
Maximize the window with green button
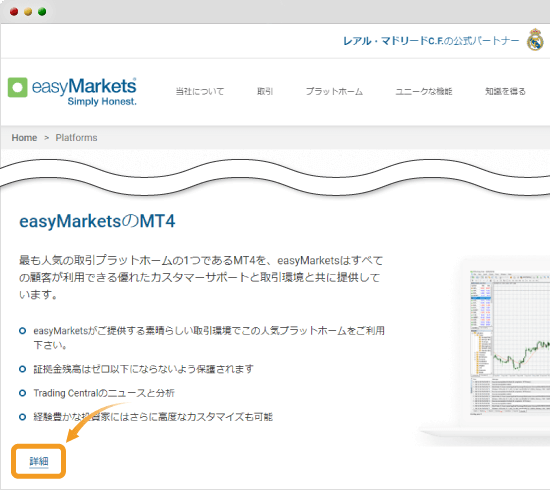click(x=42, y=12)
